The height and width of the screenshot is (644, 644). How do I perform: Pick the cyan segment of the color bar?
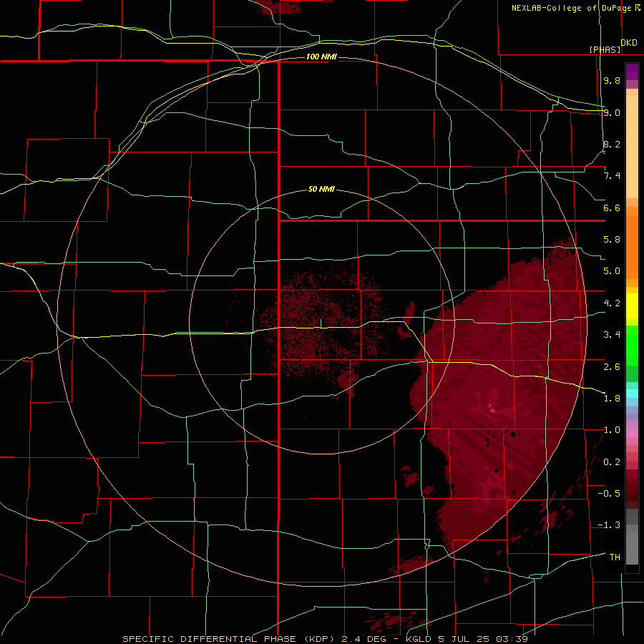pos(632,394)
